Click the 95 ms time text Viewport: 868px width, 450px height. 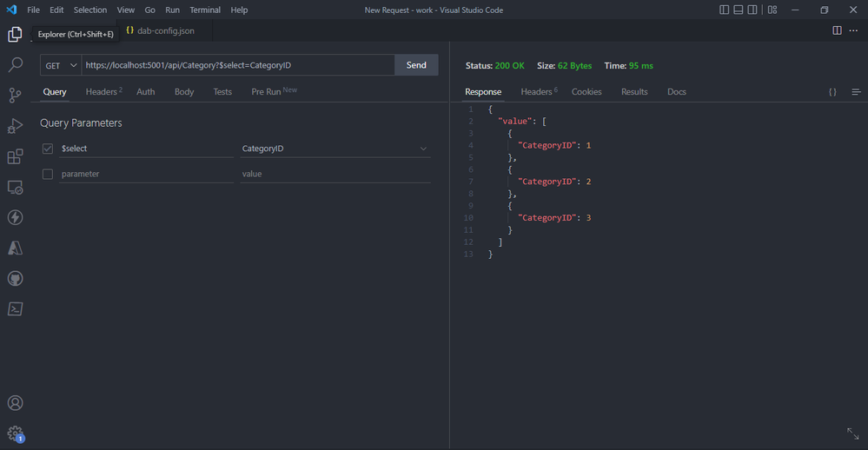(x=641, y=66)
